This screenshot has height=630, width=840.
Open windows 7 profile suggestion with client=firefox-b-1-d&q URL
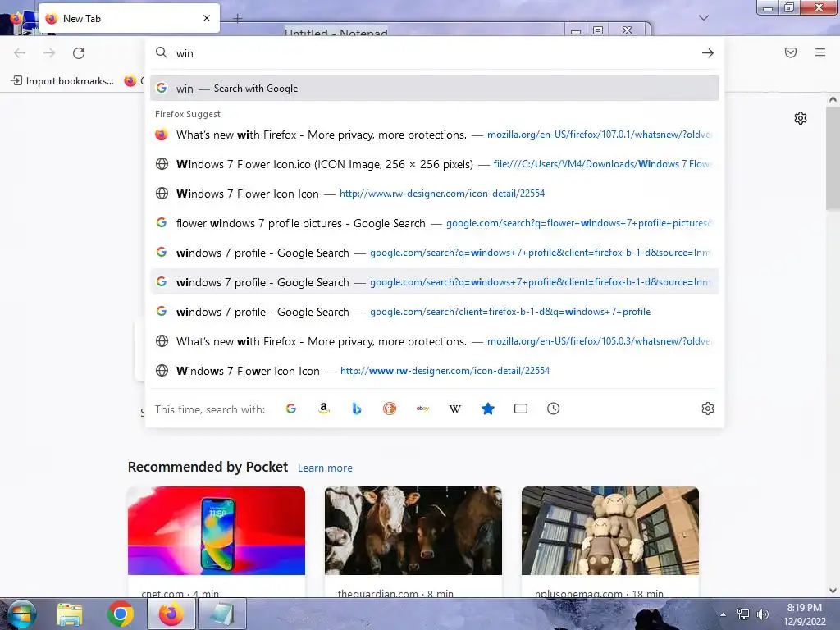435,312
